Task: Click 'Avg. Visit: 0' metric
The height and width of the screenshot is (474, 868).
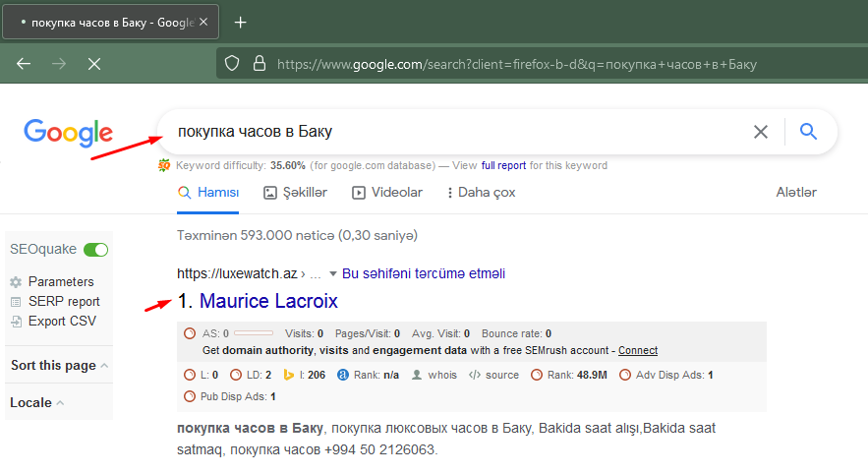Action: (440, 333)
